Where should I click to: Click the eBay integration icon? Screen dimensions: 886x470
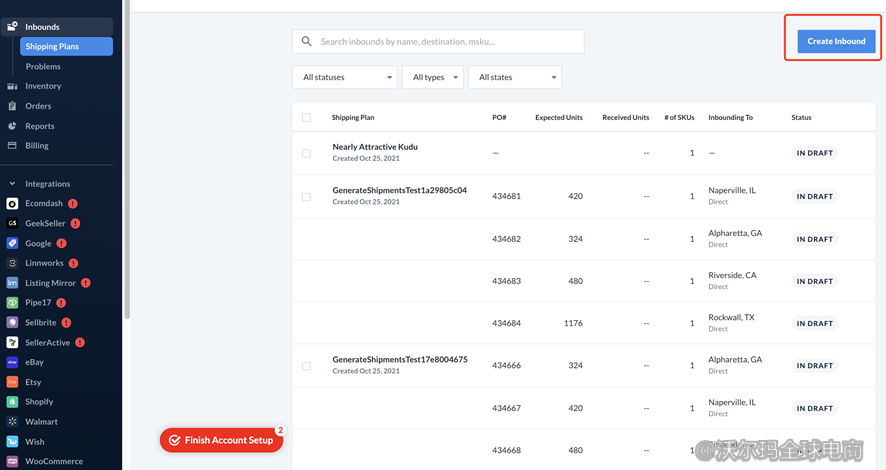coord(13,362)
